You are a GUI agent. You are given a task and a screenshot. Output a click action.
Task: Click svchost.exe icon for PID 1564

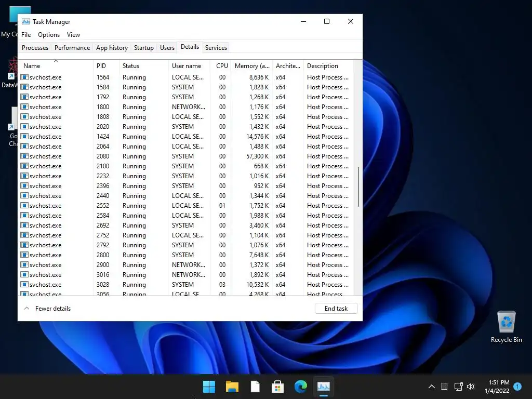pos(24,77)
